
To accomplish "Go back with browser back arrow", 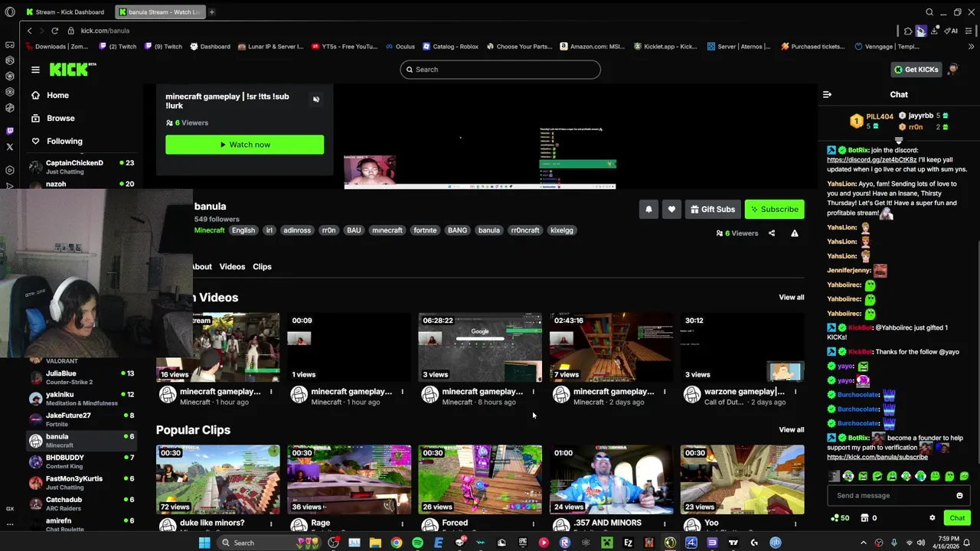I will tap(29, 31).
